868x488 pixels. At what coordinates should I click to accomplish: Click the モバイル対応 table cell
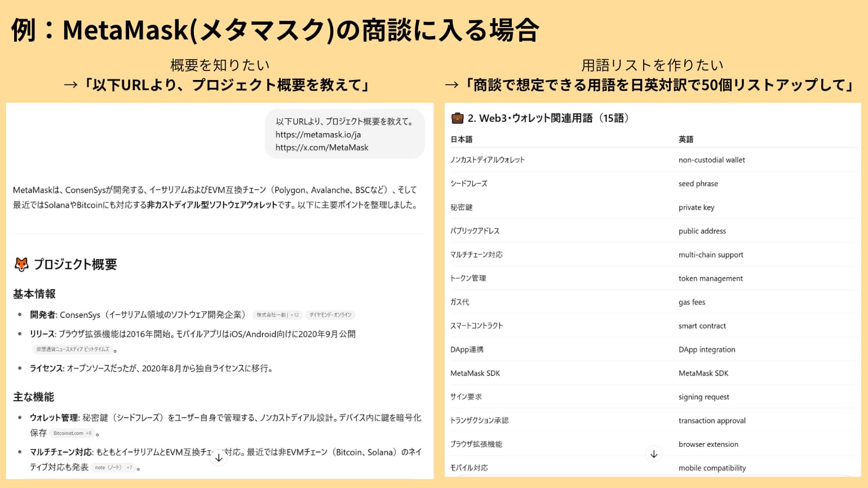coord(470,468)
